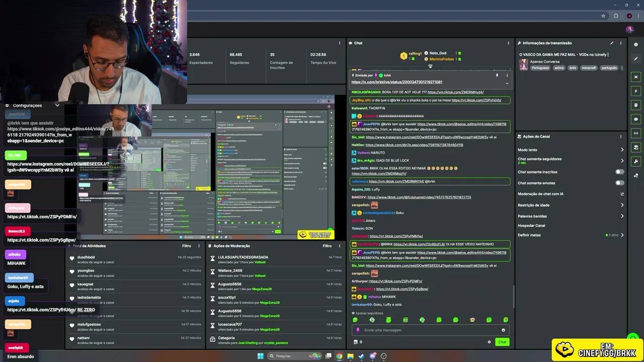Click the last green emote in quick emote row
Screen dimensions: 644x362
coord(506,320)
